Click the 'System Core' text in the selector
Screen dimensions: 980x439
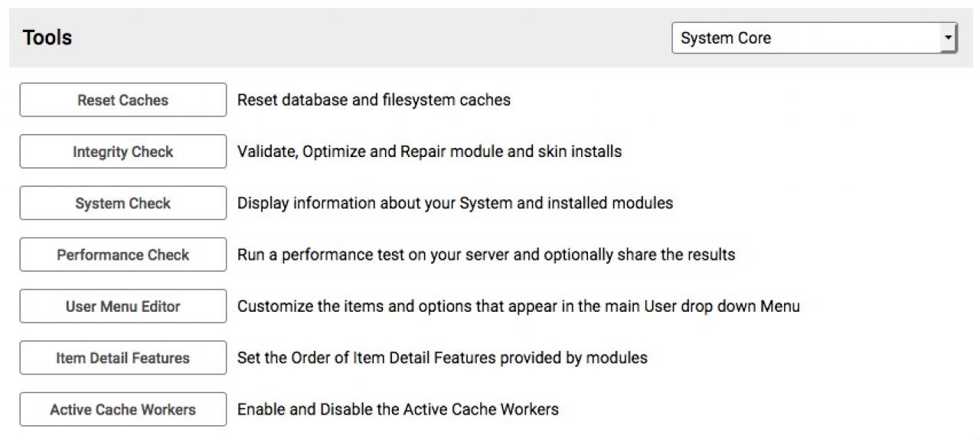click(x=725, y=38)
